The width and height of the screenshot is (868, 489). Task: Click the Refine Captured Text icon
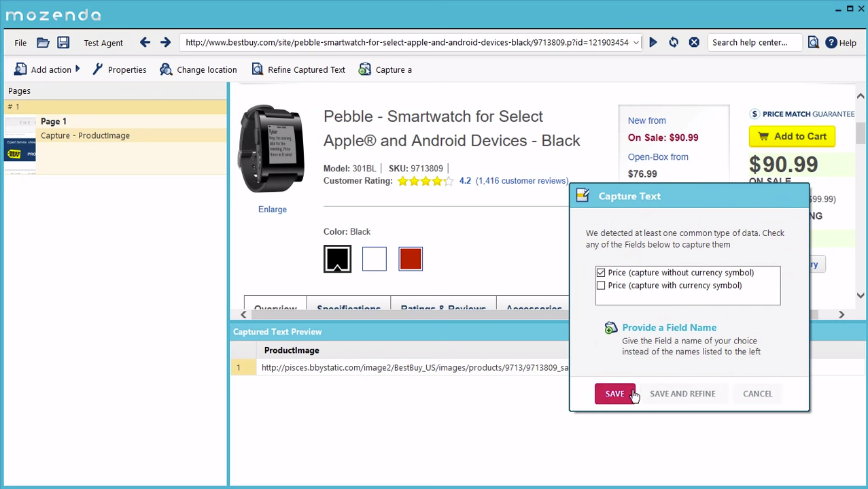pos(257,69)
